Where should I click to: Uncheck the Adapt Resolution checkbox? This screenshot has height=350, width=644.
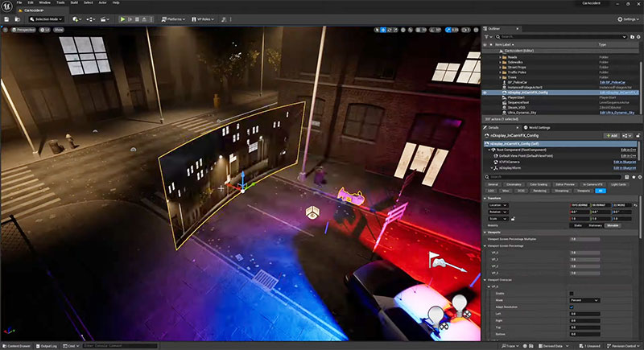tap(572, 307)
